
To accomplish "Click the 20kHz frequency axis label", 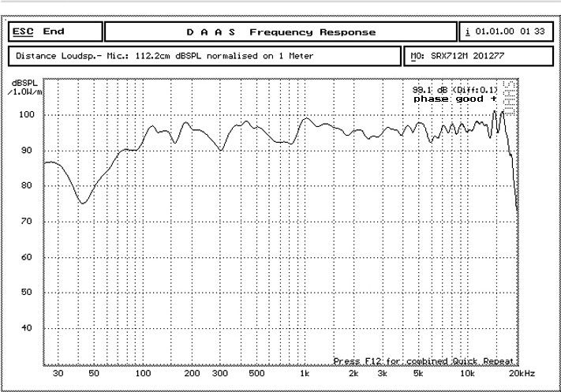I will pos(522,373).
